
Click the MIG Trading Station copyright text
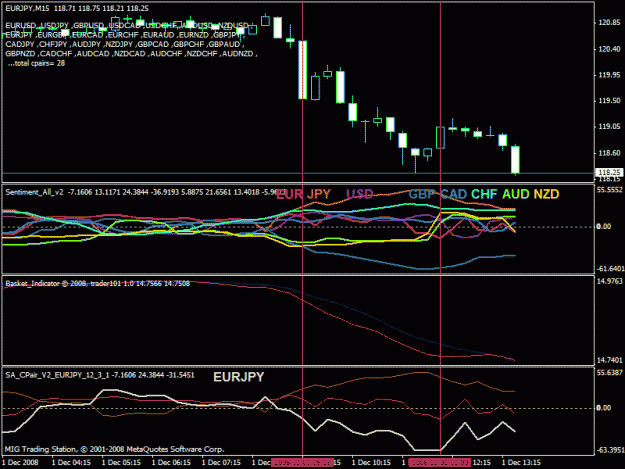[x=114, y=449]
